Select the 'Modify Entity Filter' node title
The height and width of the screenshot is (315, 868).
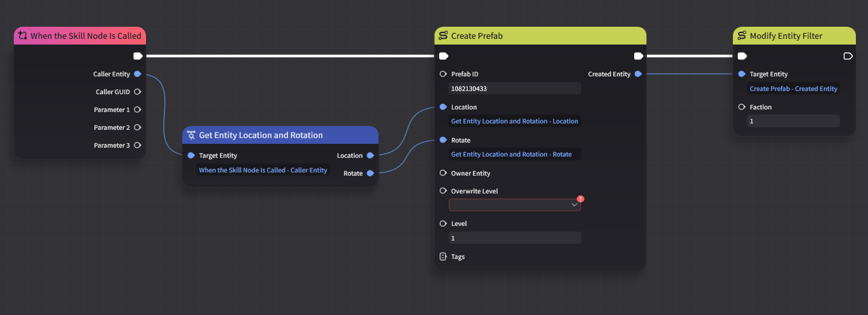click(786, 36)
